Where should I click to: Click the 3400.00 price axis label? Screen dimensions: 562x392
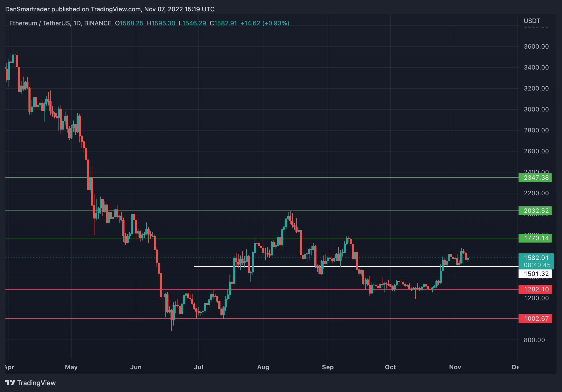(536, 67)
